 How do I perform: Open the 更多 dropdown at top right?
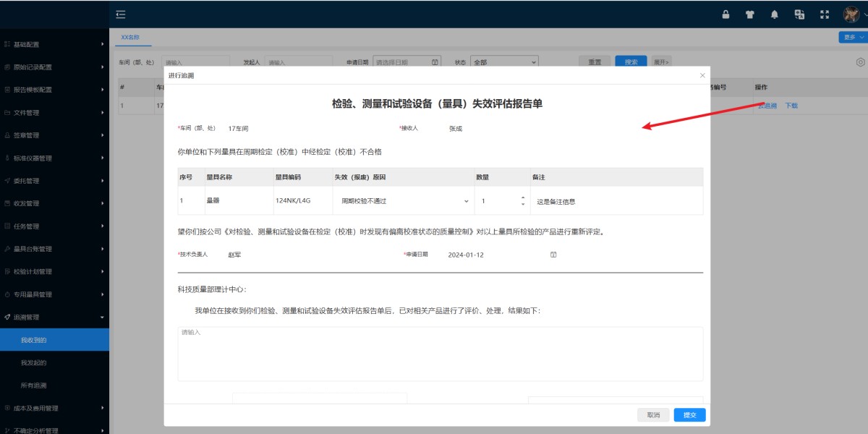coord(851,36)
